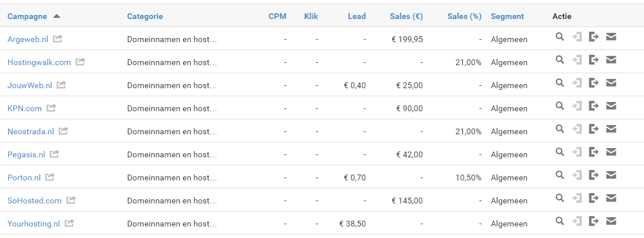
Task: Click sign-out arrow icon in JouwWeb.nl row
Action: pyautogui.click(x=593, y=83)
